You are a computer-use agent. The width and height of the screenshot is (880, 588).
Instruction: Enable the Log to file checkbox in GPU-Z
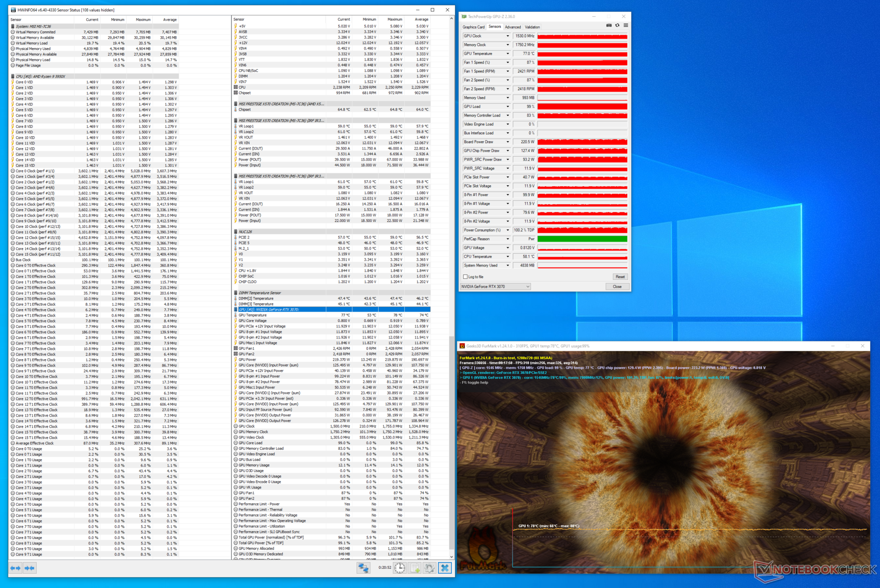pos(465,277)
